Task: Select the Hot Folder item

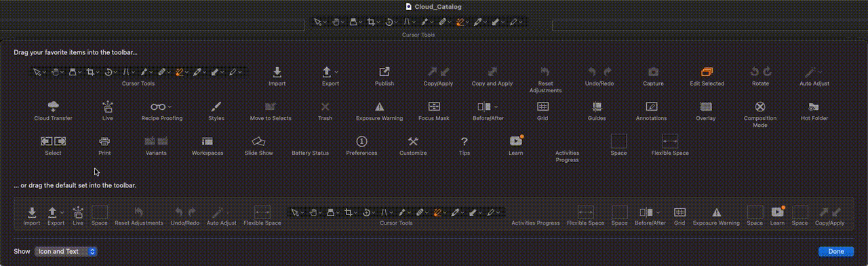Action: [814, 111]
